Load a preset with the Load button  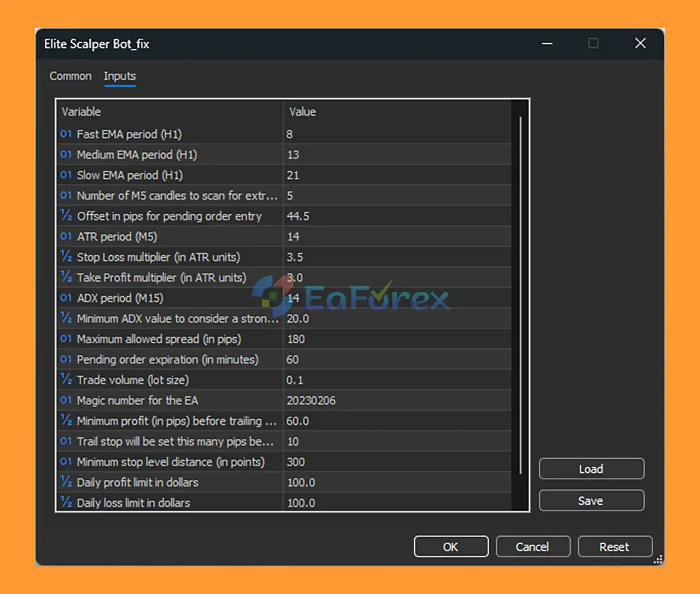591,469
